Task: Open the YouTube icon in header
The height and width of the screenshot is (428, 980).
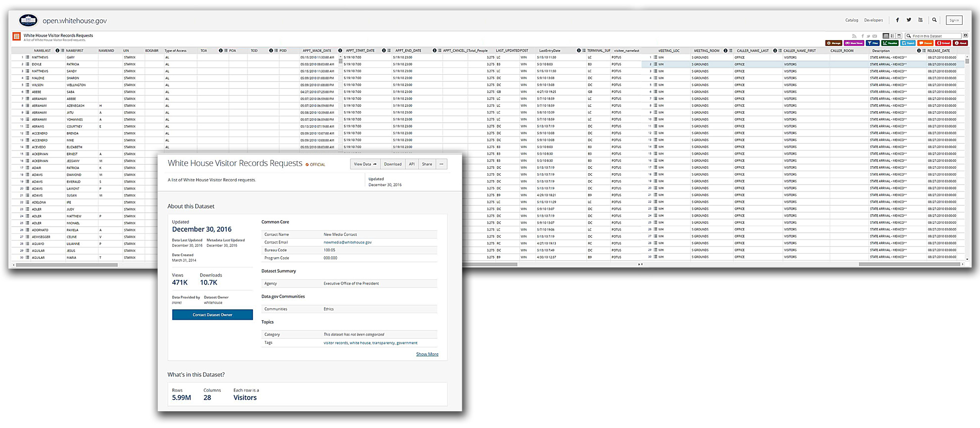Action: pyautogui.click(x=921, y=20)
